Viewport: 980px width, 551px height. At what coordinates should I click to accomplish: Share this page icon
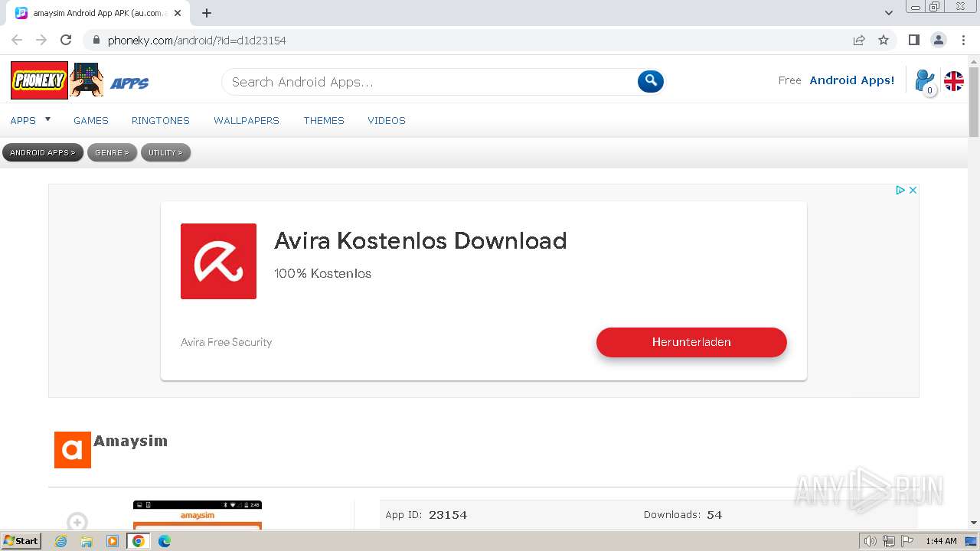pos(859,40)
